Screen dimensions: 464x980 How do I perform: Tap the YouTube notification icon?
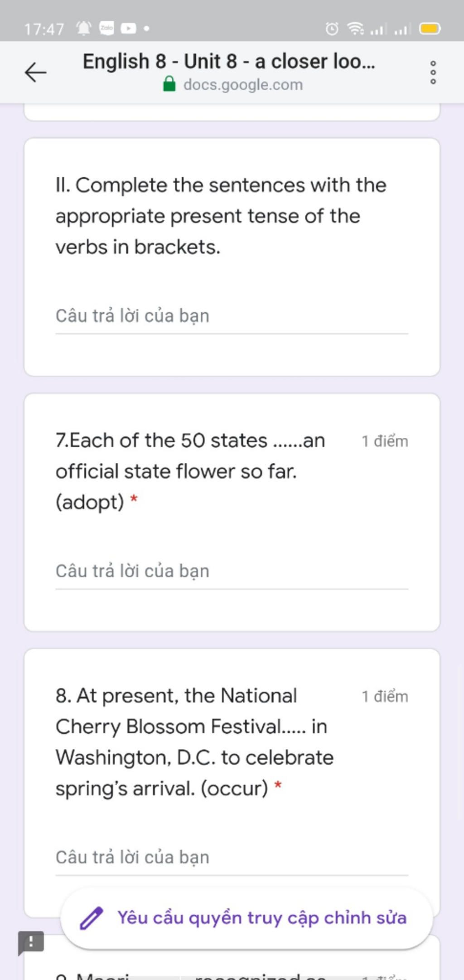[128, 29]
